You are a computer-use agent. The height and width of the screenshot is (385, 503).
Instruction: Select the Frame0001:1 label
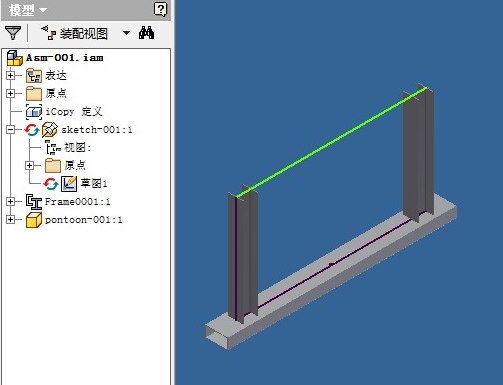pyautogui.click(x=77, y=202)
